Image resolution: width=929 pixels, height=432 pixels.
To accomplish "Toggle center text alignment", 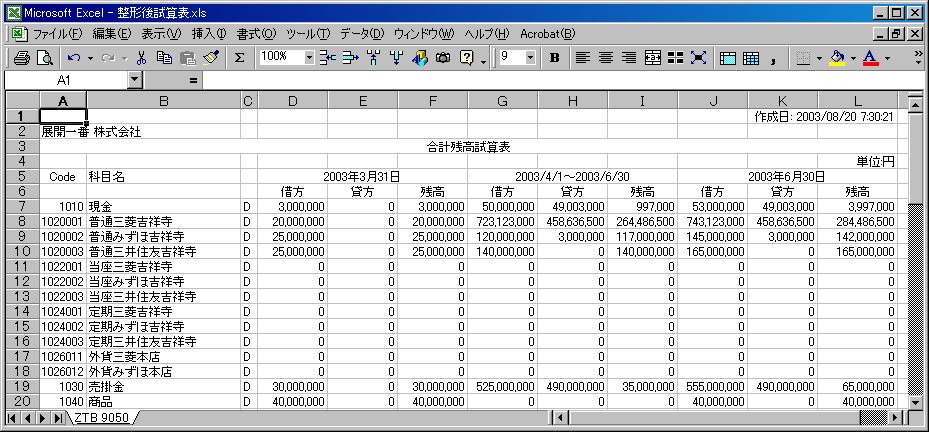I will point(605,57).
